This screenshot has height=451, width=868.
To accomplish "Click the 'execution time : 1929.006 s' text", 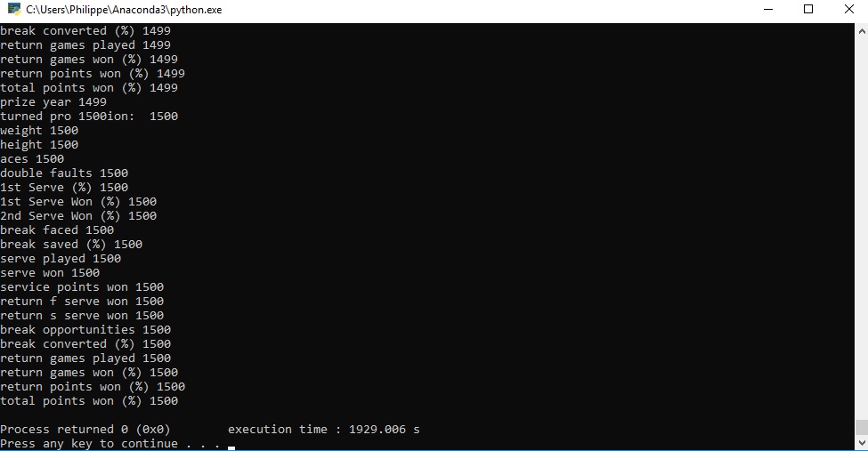I will click(324, 430).
